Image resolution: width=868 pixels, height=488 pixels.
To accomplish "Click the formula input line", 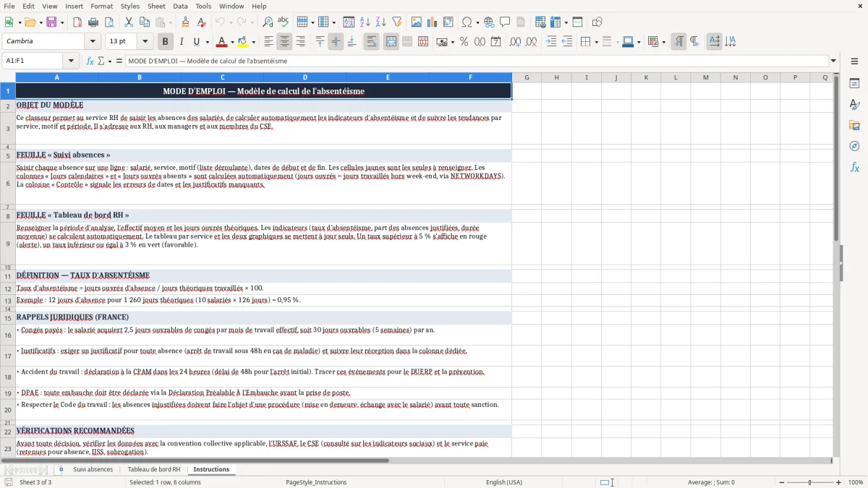I will click(x=477, y=61).
